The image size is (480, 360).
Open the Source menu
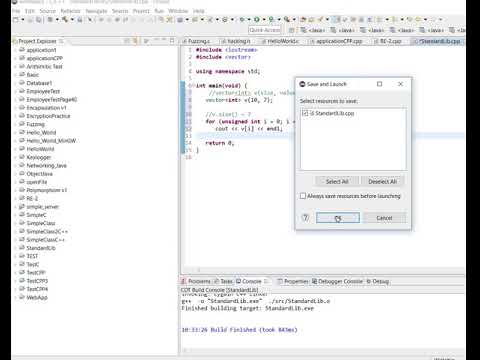[48, 11]
